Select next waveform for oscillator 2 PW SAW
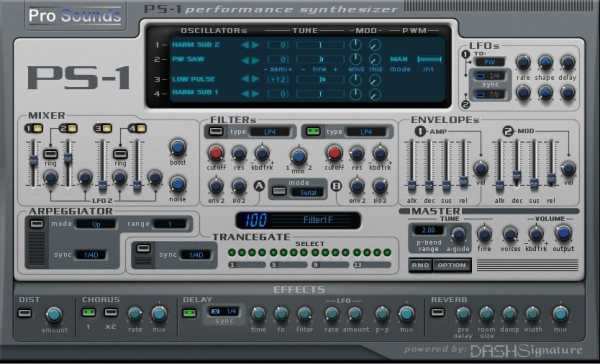Viewport: 600px width, 364px height. (255, 60)
